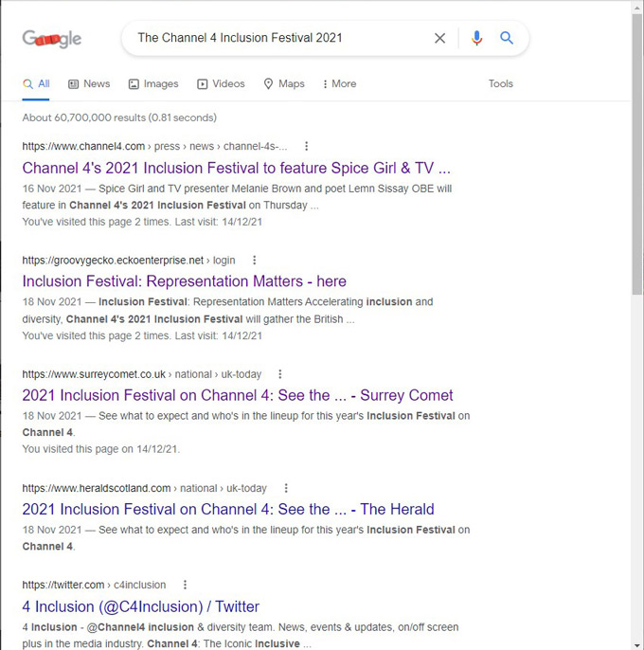The width and height of the screenshot is (644, 650).
Task: Click the 'About 60,700,000 results' text
Action: tap(119, 117)
